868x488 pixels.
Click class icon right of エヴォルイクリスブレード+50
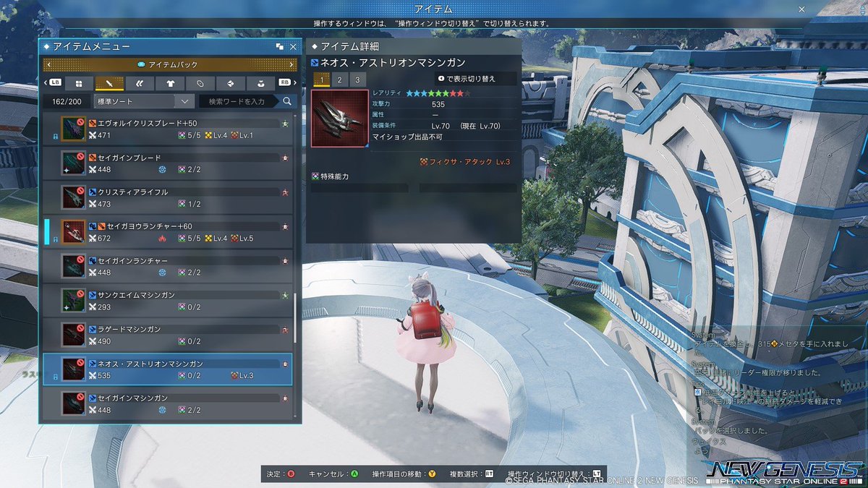[286, 124]
